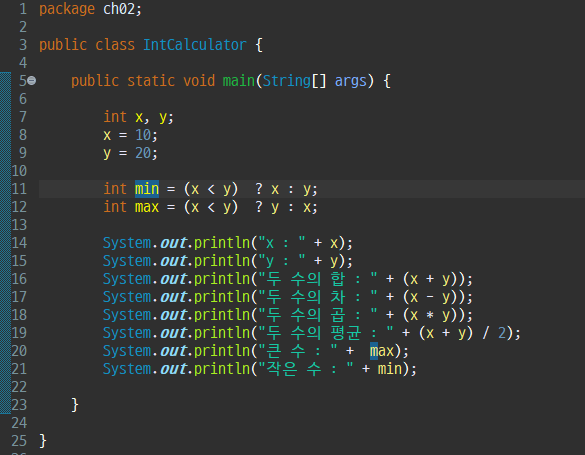This screenshot has width=585, height=455.
Task: Click the string "두 수의 곱 : " on line 18
Action: [318, 315]
